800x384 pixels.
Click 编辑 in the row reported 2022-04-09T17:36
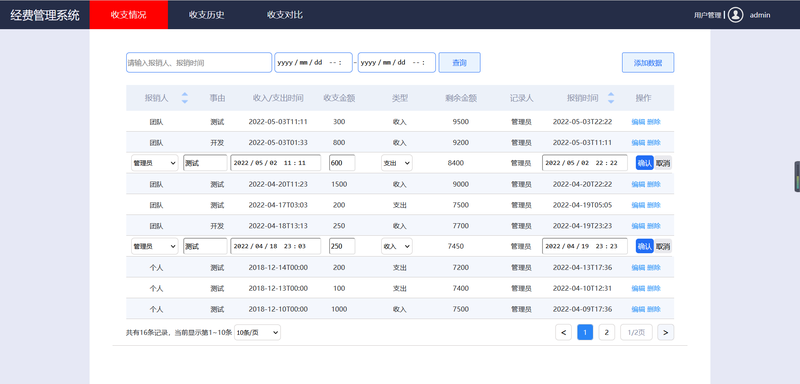(x=638, y=309)
